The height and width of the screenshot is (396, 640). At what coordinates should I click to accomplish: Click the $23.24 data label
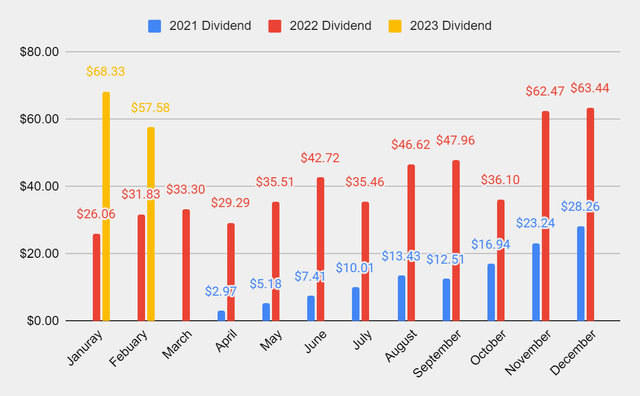(x=536, y=223)
